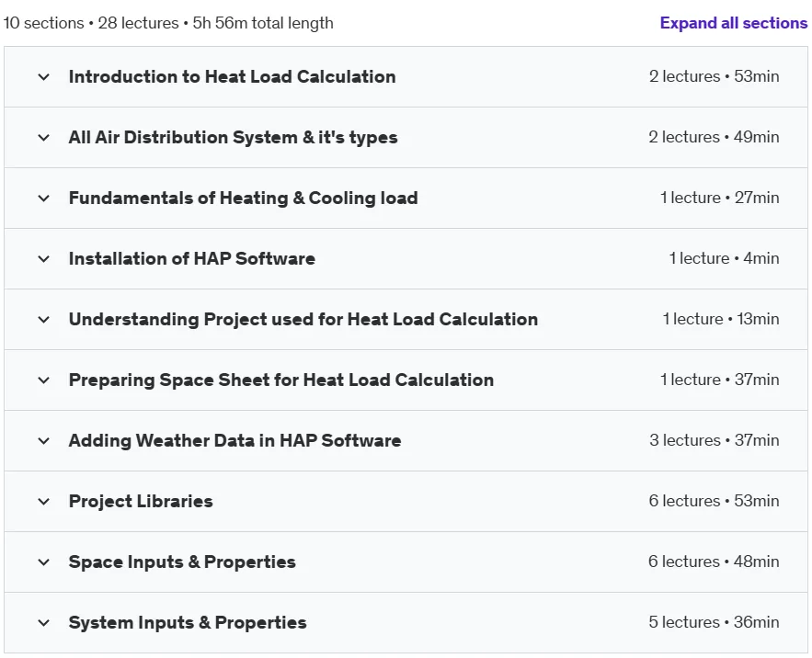Select All Air Distribution System & it's types title
The height and width of the screenshot is (658, 812).
(x=233, y=137)
